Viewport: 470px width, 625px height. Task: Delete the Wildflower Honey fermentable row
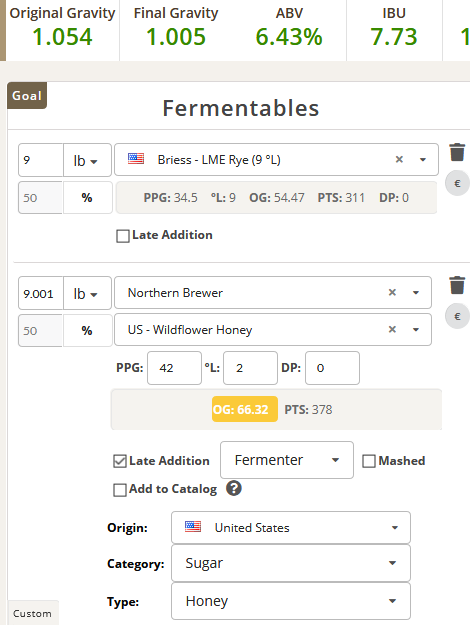tap(457, 285)
